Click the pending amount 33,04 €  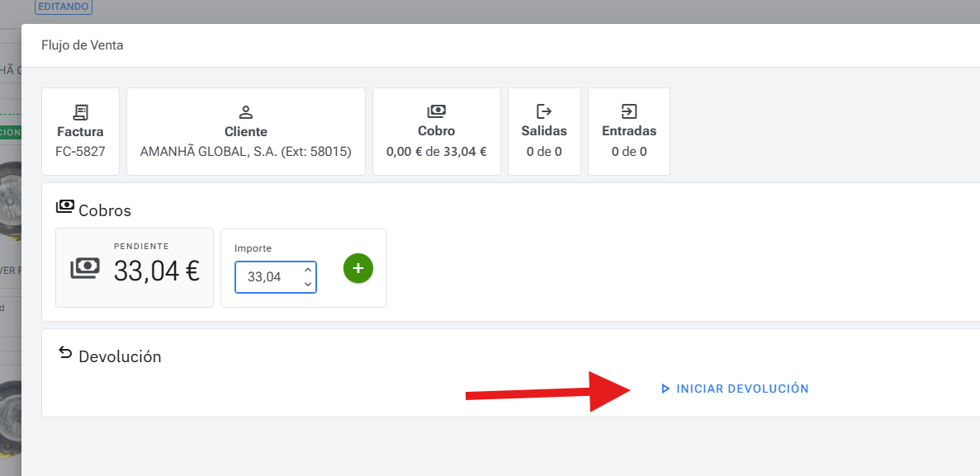point(157,271)
